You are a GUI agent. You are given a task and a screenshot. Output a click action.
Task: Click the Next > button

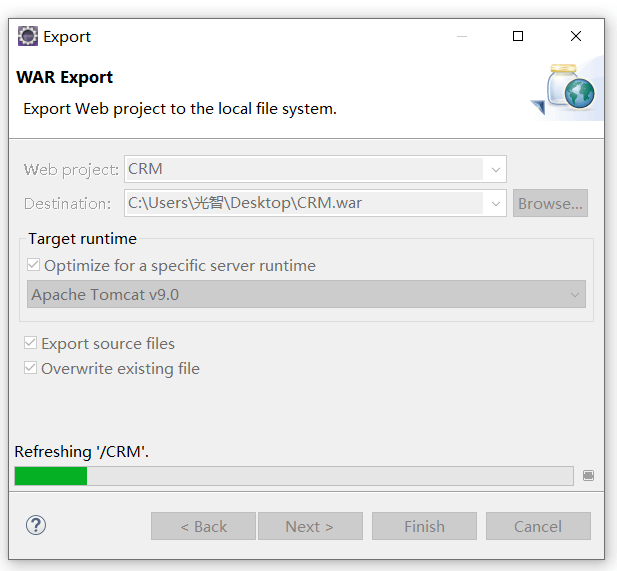[x=310, y=526]
